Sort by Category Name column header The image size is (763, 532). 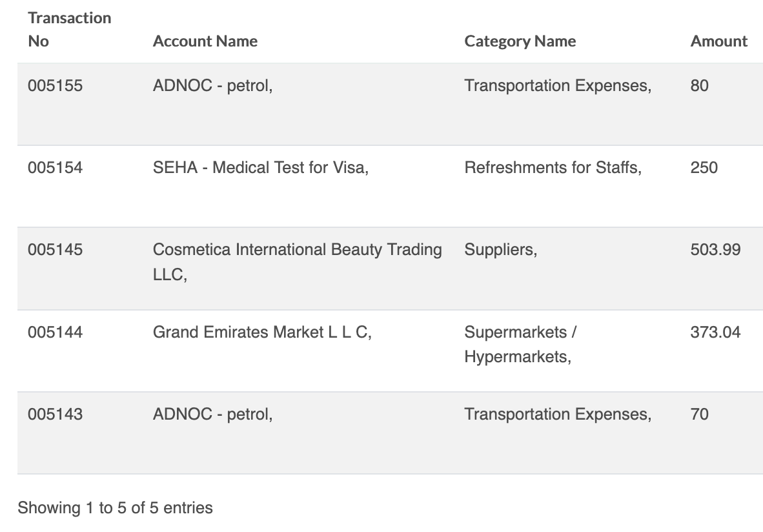coord(520,41)
